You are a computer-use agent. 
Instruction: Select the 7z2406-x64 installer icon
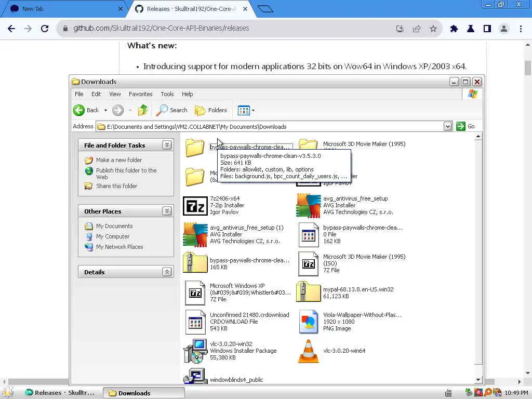click(x=195, y=206)
